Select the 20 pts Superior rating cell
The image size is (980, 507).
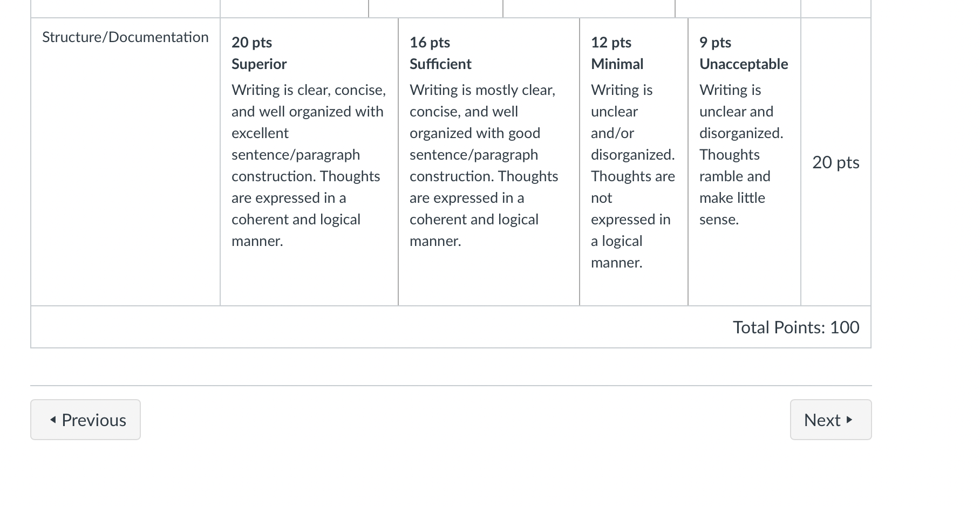click(309, 162)
